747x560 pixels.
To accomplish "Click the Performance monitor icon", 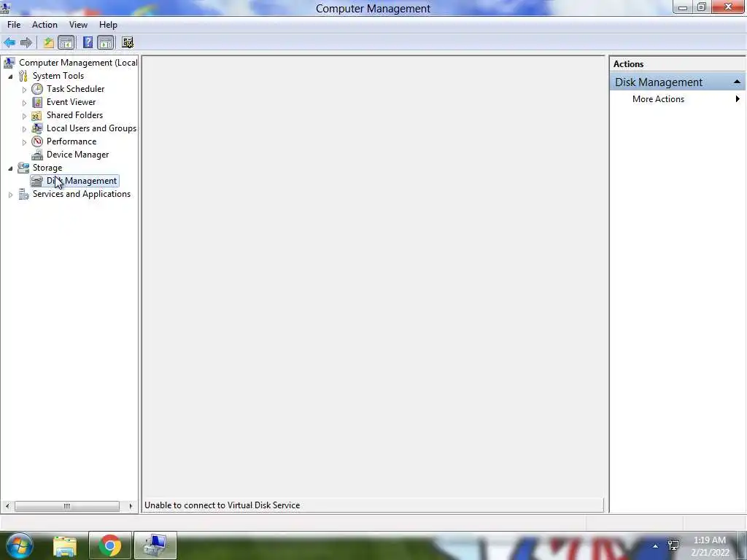I will coord(37,141).
